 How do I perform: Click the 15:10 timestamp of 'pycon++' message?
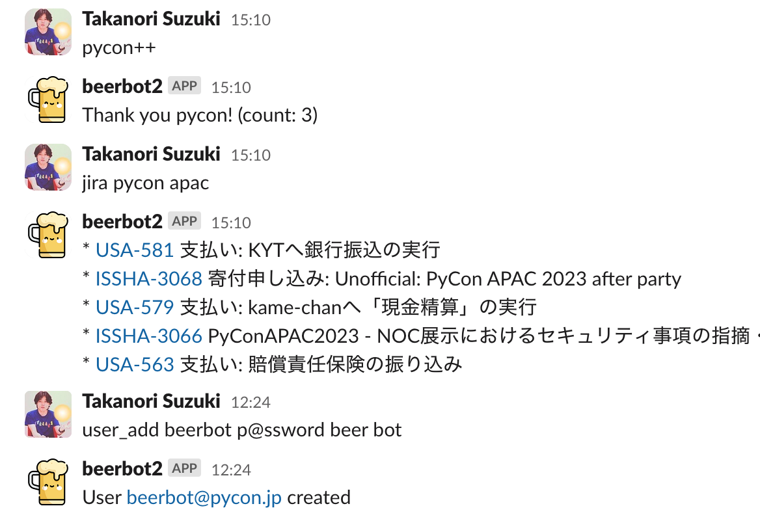point(251,20)
